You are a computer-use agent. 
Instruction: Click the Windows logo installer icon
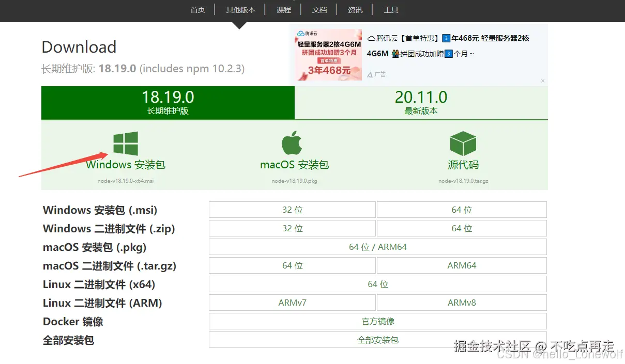(x=126, y=144)
